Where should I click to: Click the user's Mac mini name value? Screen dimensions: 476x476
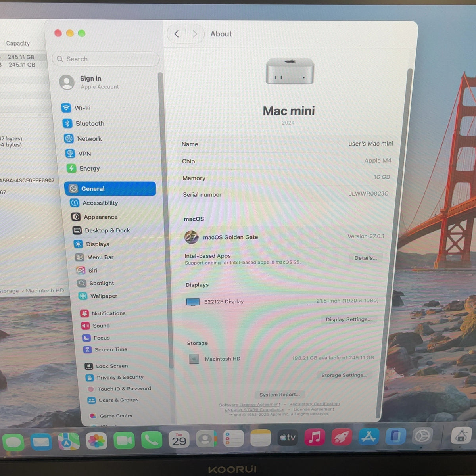(x=370, y=144)
